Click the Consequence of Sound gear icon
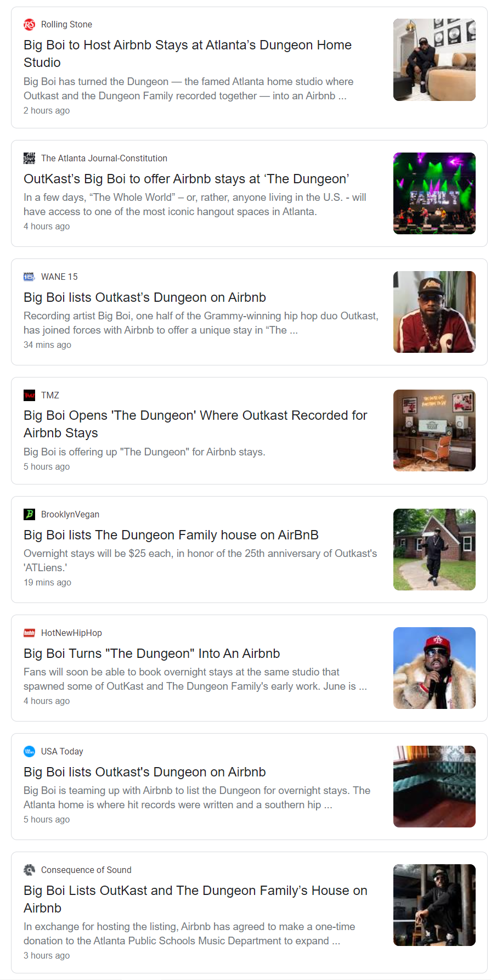This screenshot has width=491, height=980. pos(29,870)
